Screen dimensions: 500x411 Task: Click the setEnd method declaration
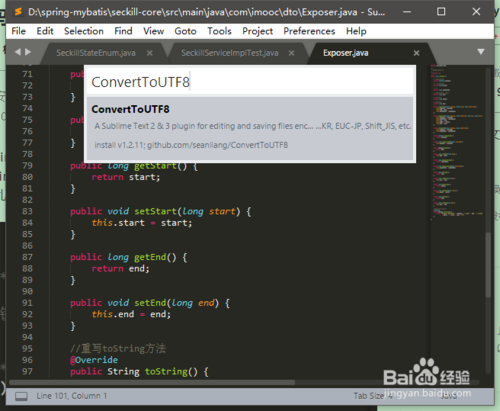pos(150,303)
